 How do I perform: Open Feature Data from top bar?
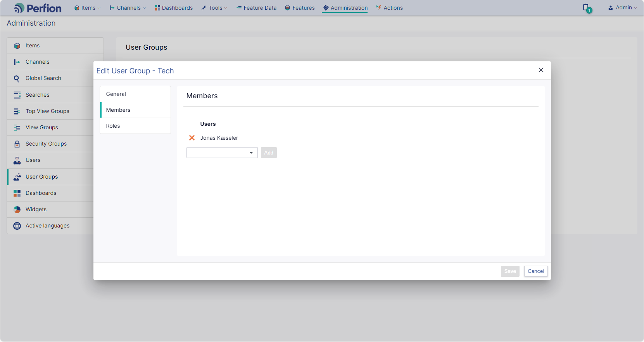[256, 8]
